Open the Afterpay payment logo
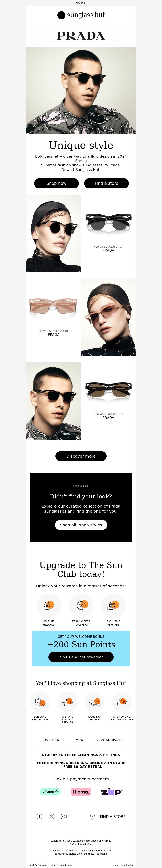This screenshot has width=162, height=868. [50, 792]
